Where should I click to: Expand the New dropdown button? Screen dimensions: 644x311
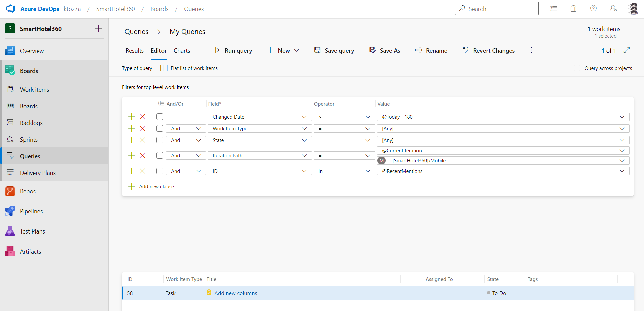point(283,50)
